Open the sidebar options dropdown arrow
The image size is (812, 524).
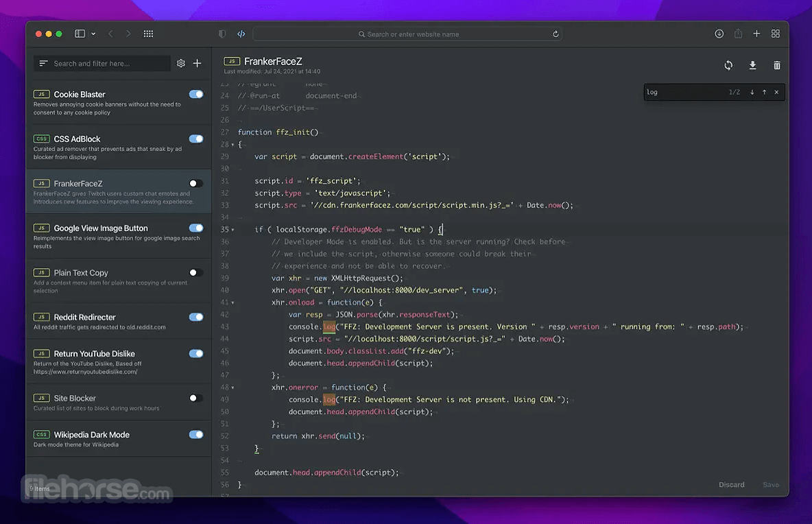[x=93, y=34]
